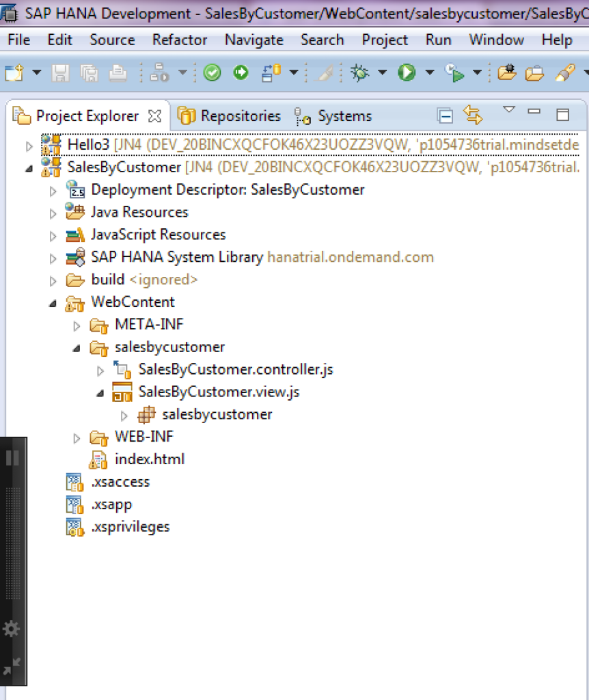Viewport: 589px width, 700px height.
Task: Click the greyed pencil toolbar icon
Action: coord(325,72)
